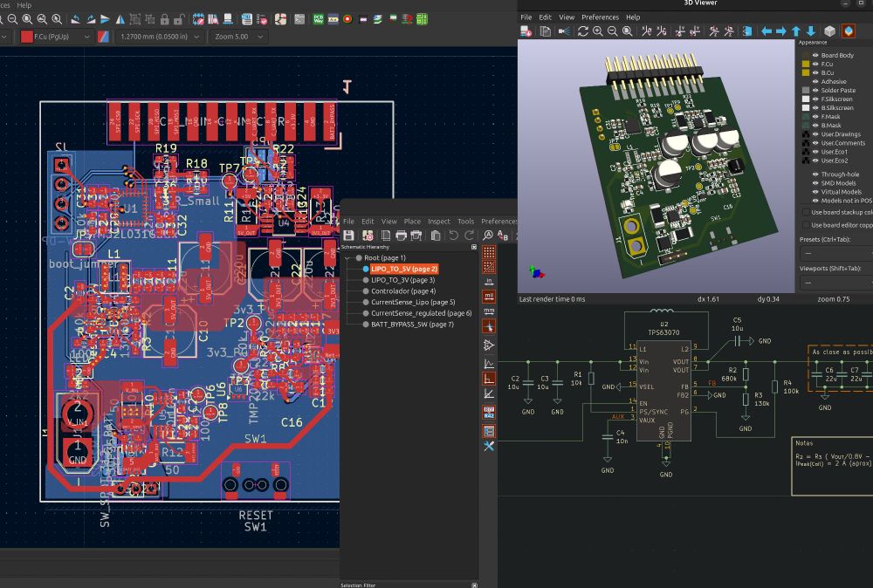Zoom in icon in 3D Viewer toolbar
873x588 pixels.
click(x=597, y=31)
